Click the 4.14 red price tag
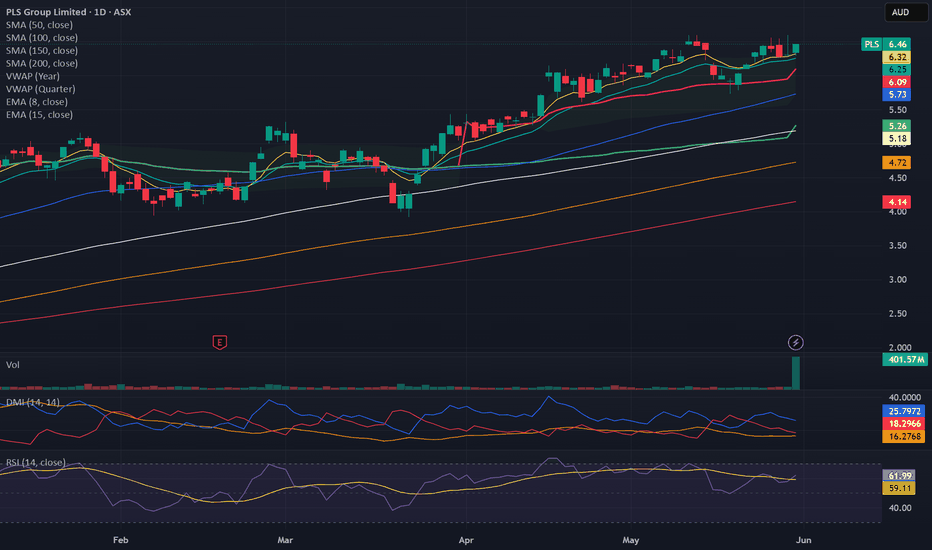Viewport: 932px width, 550px height. [896, 202]
